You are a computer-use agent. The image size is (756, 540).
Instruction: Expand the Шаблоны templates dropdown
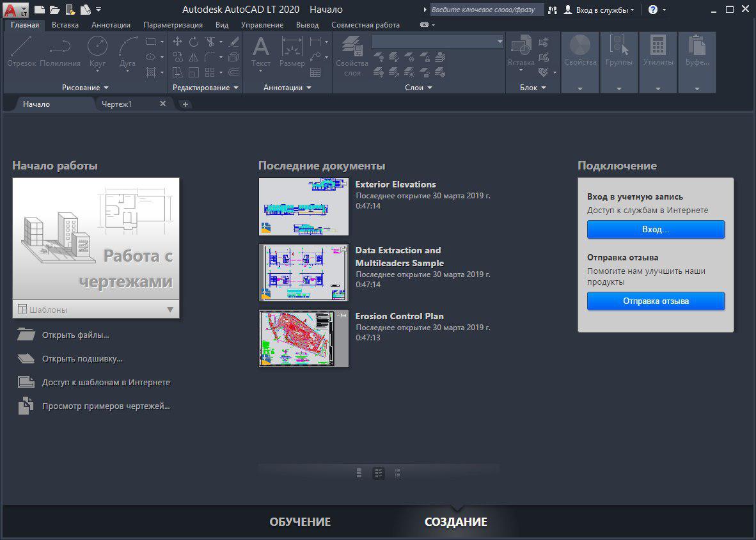[169, 310]
